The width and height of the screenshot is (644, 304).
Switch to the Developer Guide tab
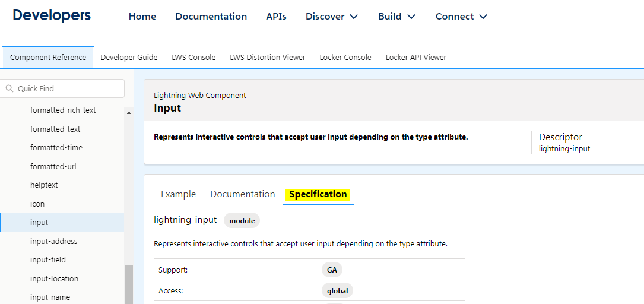point(129,58)
